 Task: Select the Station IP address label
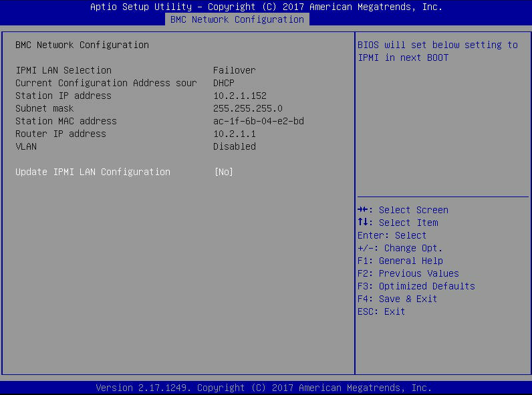[x=63, y=96]
